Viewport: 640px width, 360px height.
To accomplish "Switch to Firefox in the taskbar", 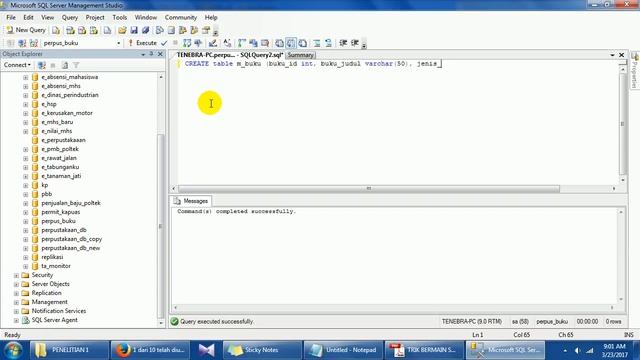I will (x=151, y=350).
